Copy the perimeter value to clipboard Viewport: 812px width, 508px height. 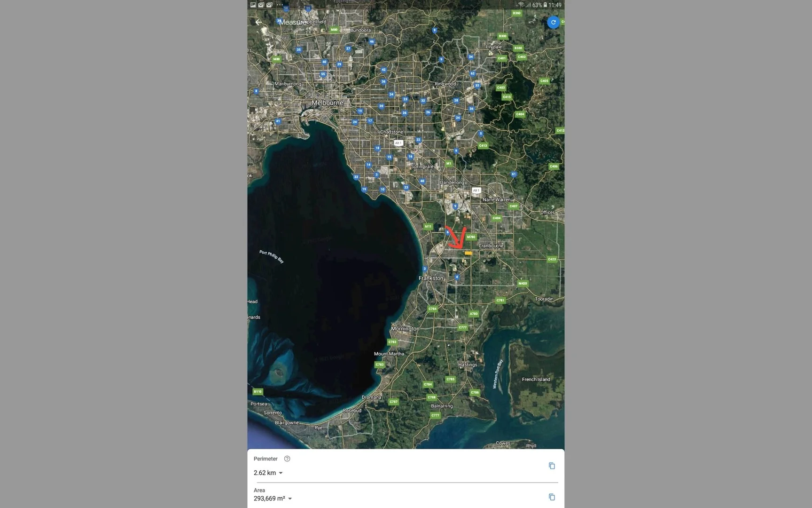click(552, 466)
